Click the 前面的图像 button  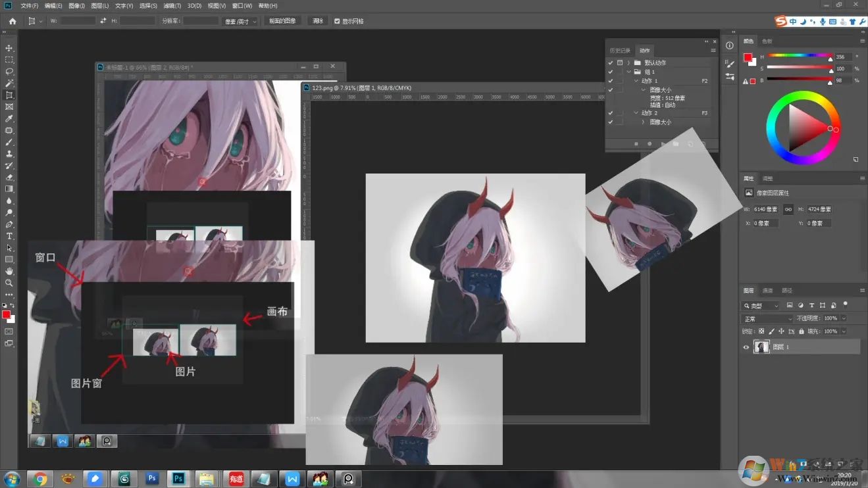pos(282,21)
